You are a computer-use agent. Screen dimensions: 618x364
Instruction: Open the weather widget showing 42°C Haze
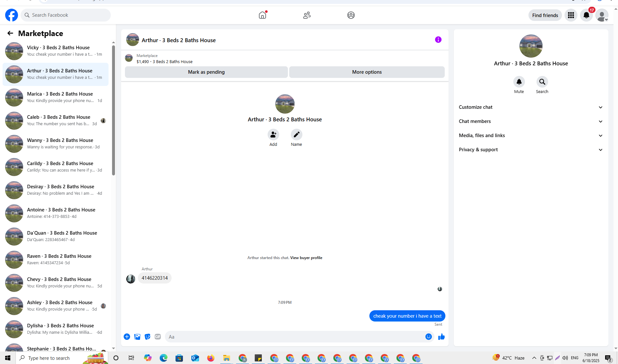pos(509,358)
